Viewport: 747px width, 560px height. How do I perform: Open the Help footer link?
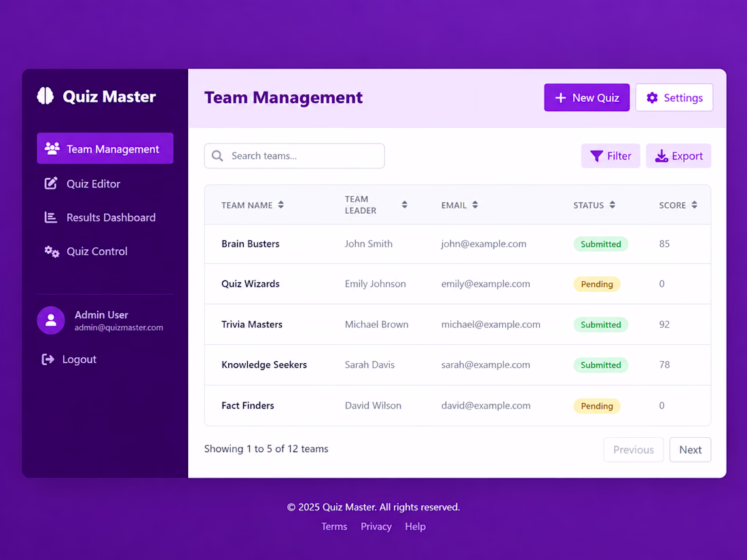tap(415, 527)
